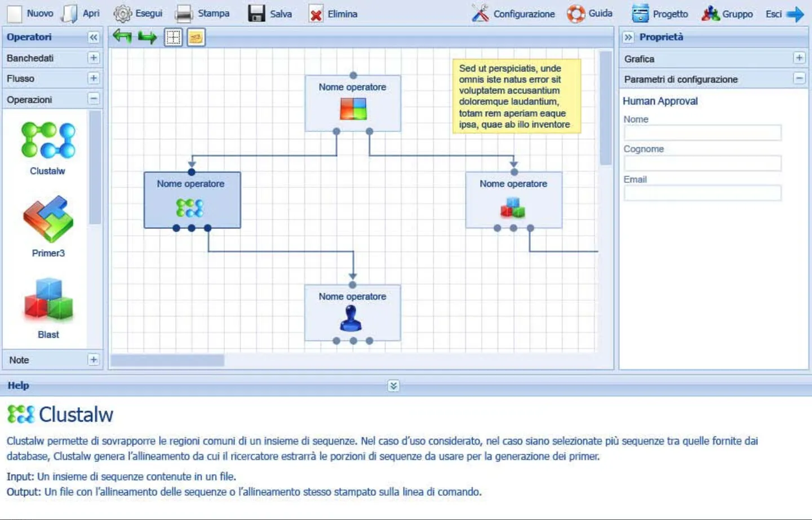The width and height of the screenshot is (812, 520).
Task: Select the Clustalw operator icon
Action: pyautogui.click(x=47, y=140)
